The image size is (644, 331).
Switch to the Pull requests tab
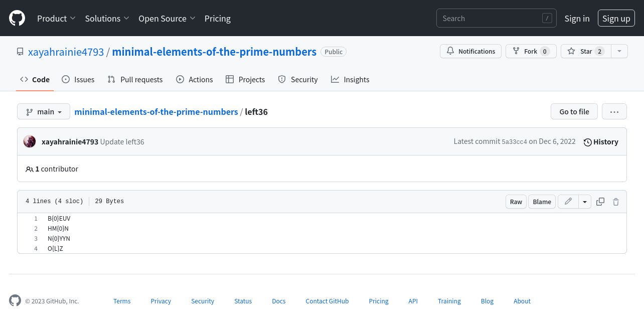135,79
